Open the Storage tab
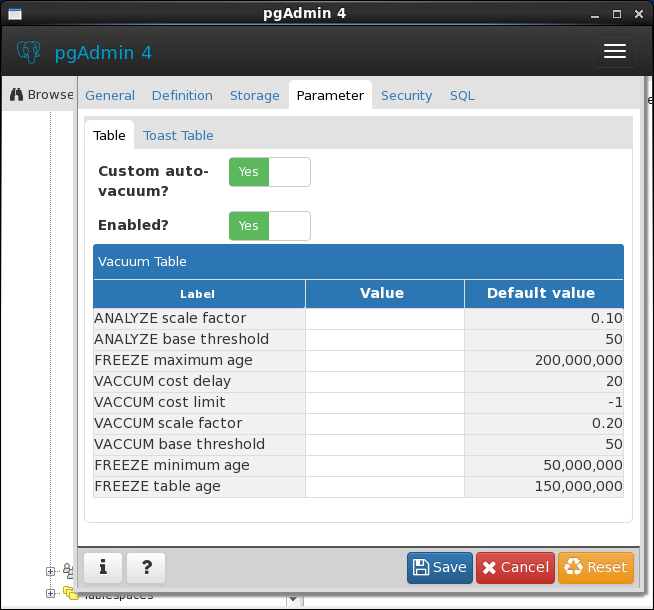654x610 pixels. 255,95
